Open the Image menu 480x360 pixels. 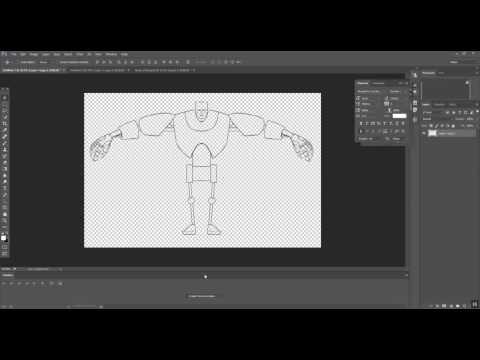pyautogui.click(x=34, y=54)
